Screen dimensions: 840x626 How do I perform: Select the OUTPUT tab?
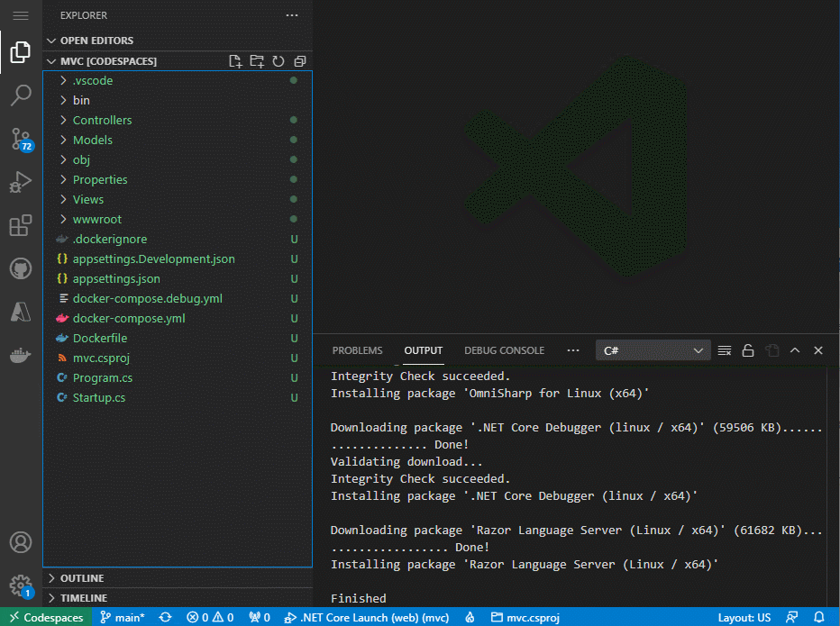point(424,350)
